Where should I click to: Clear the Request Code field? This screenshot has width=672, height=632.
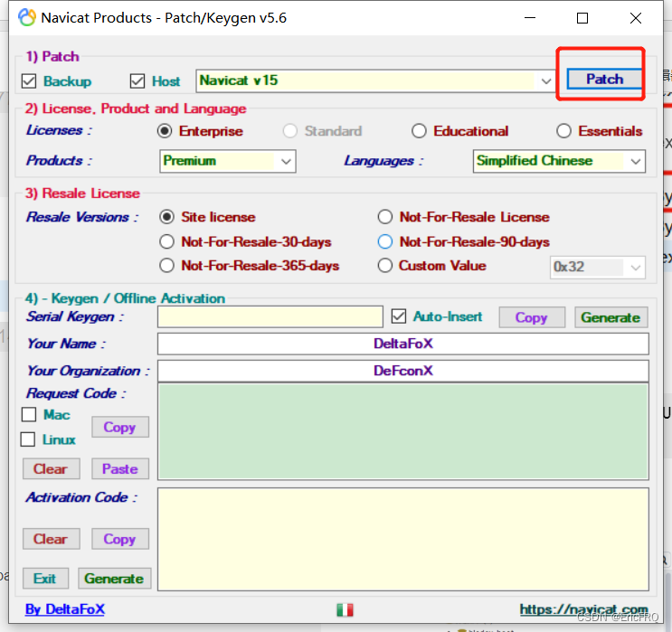pos(51,468)
